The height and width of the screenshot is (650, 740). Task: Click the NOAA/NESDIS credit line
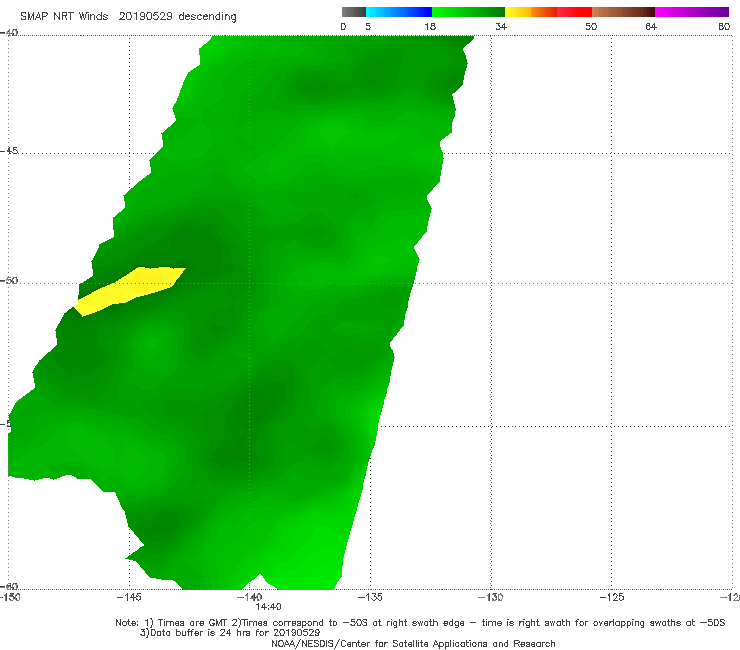413,643
